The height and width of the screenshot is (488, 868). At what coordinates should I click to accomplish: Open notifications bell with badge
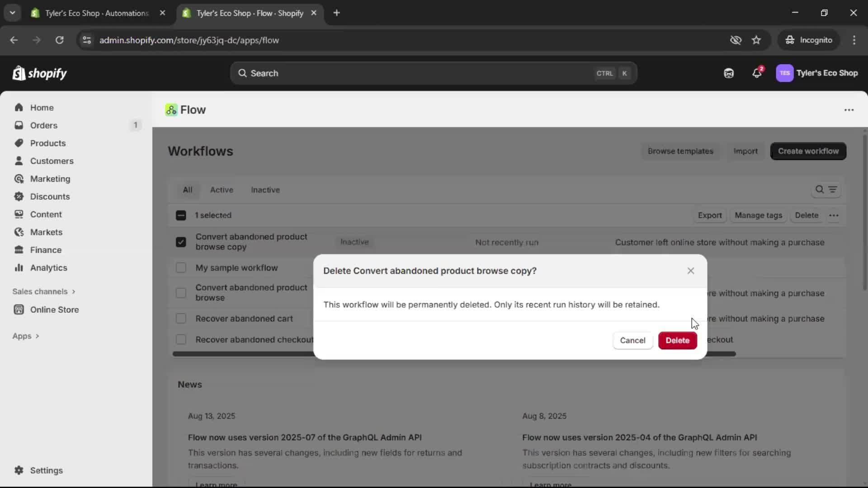click(757, 73)
